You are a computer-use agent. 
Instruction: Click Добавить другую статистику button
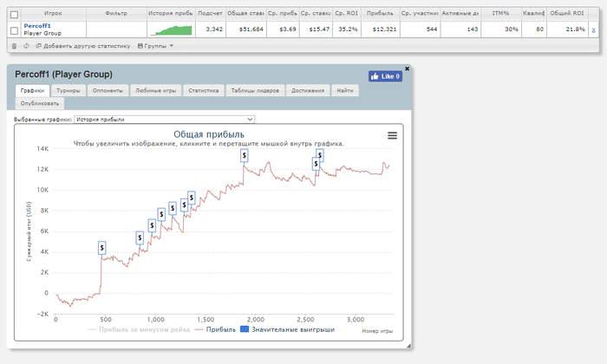[x=83, y=46]
